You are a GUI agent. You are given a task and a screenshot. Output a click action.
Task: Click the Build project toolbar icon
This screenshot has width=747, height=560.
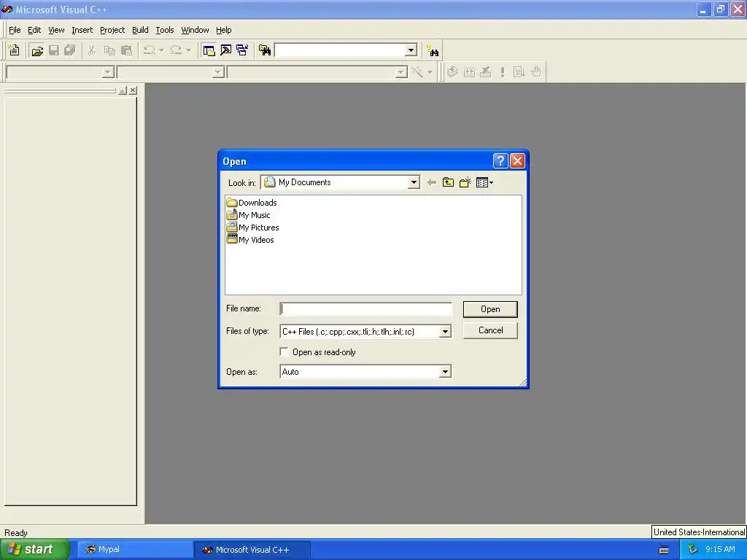point(469,72)
